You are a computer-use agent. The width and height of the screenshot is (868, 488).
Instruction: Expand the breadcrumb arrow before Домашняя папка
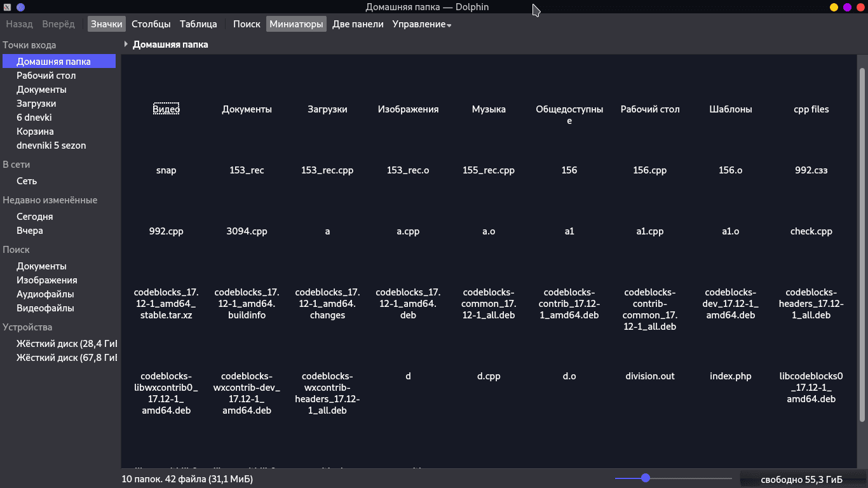[126, 44]
